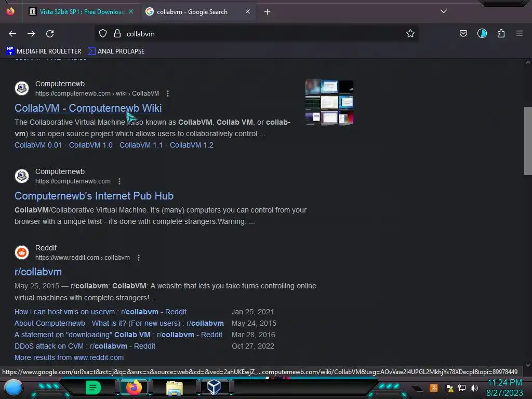View site security padlock info
Image resolution: width=532 pixels, height=399 pixels.
click(117, 34)
